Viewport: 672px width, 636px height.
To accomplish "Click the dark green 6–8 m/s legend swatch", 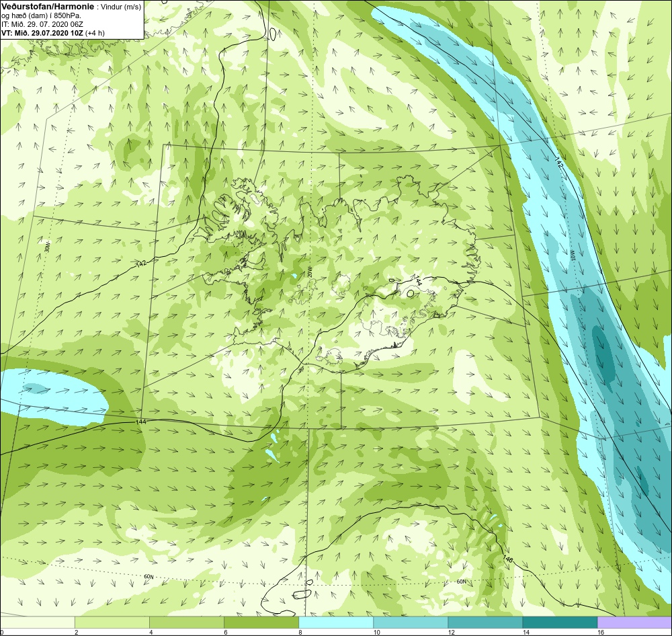I will (x=261, y=623).
